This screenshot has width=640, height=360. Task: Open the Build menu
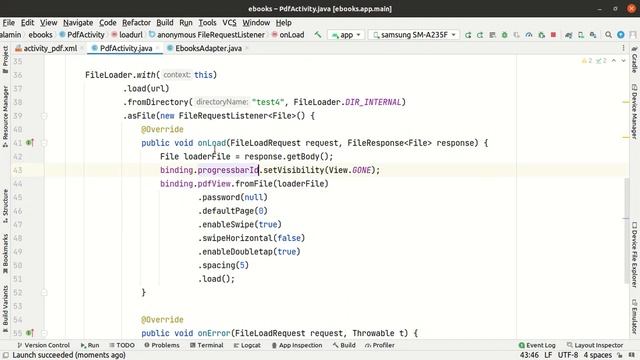(165, 23)
